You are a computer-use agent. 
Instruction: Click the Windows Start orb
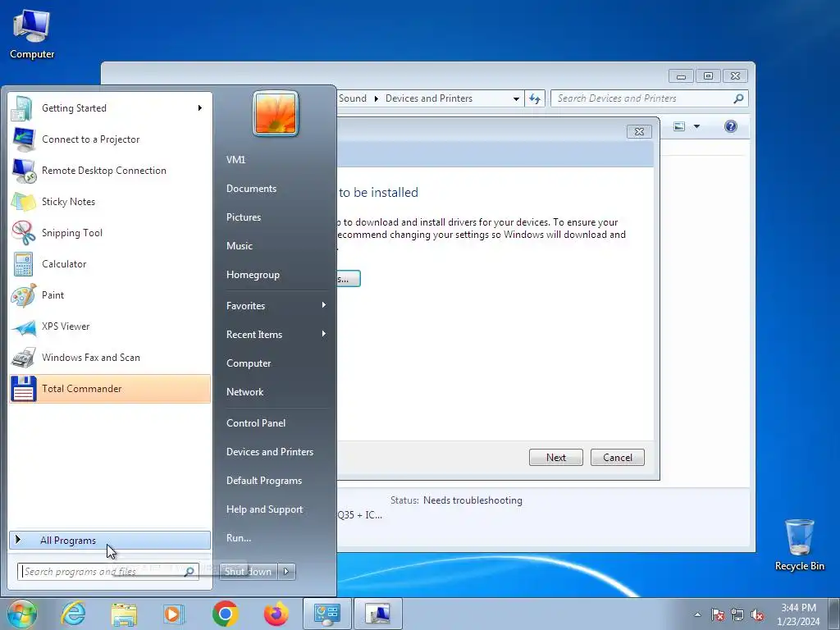21,614
